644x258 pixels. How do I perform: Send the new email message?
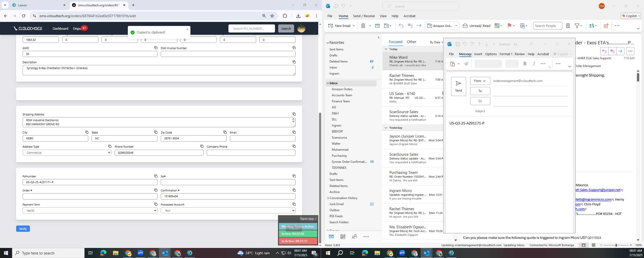[458, 86]
